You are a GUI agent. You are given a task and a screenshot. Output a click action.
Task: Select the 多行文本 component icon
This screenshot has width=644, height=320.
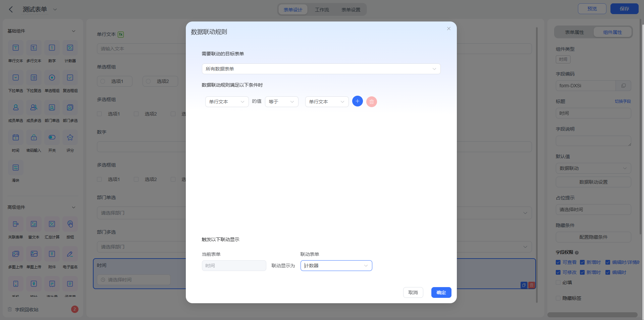(34, 48)
